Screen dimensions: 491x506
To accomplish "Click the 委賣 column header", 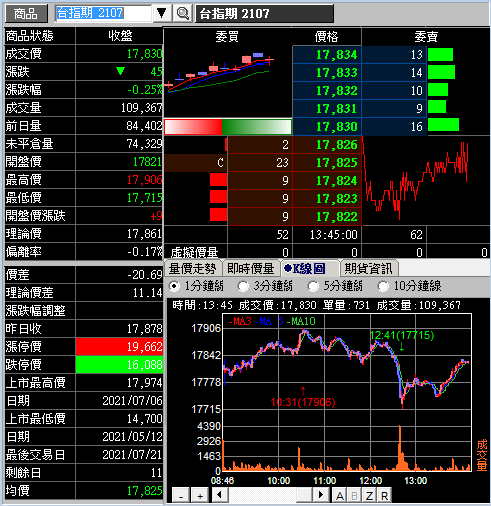I will click(426, 36).
